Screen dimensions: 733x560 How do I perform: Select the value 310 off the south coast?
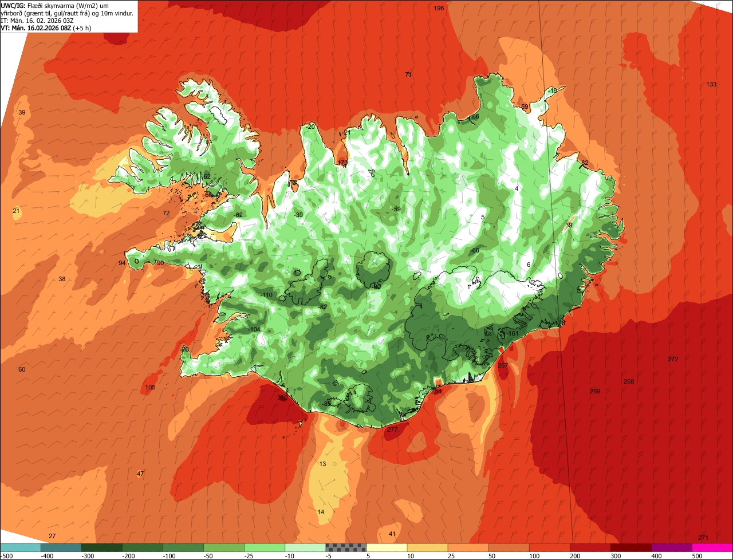pos(282,397)
